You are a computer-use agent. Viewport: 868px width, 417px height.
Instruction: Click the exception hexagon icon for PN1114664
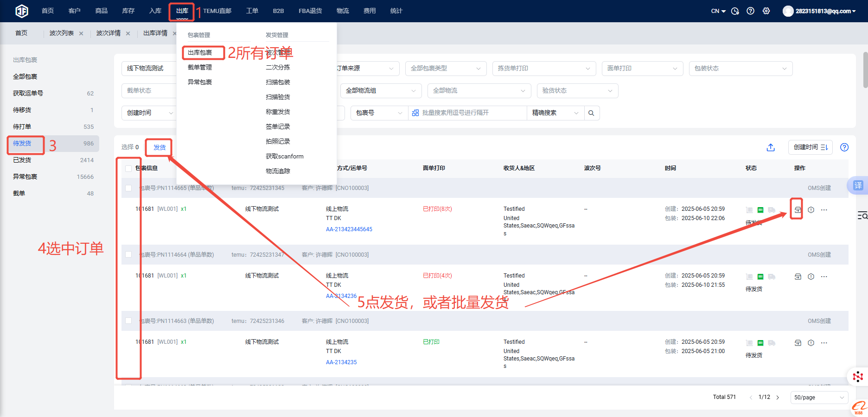pos(811,277)
